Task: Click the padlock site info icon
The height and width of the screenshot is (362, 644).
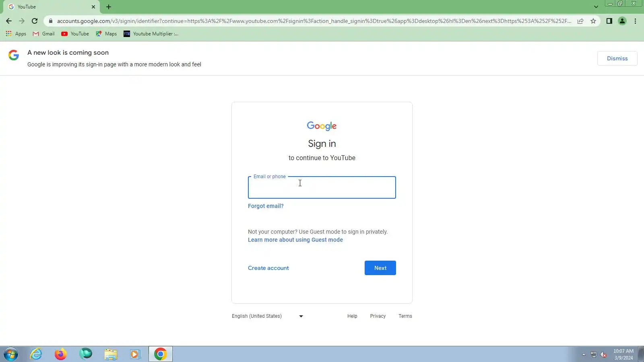Action: (51, 21)
